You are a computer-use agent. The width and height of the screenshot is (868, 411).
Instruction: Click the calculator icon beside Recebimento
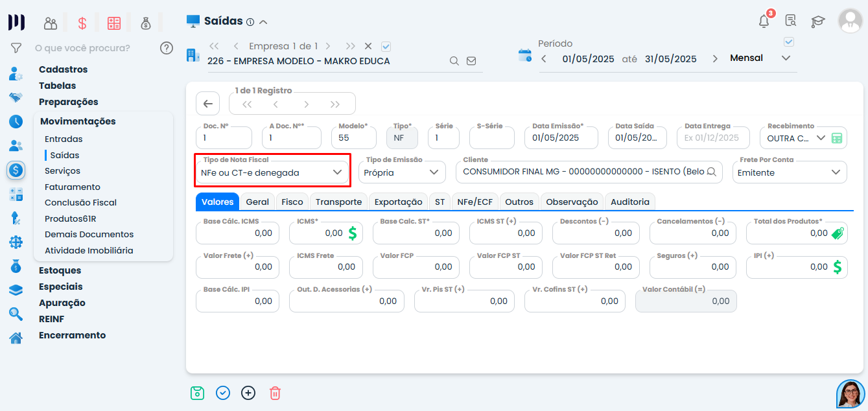(x=837, y=138)
